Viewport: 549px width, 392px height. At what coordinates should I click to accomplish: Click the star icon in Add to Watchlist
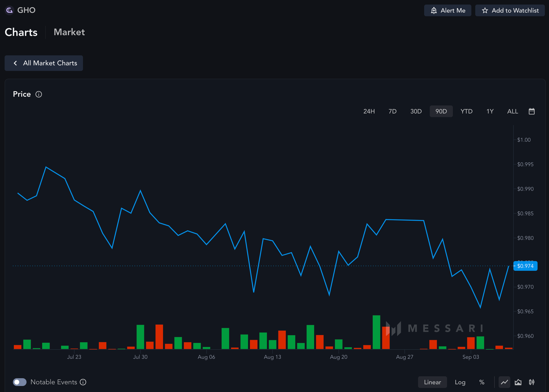(x=485, y=10)
